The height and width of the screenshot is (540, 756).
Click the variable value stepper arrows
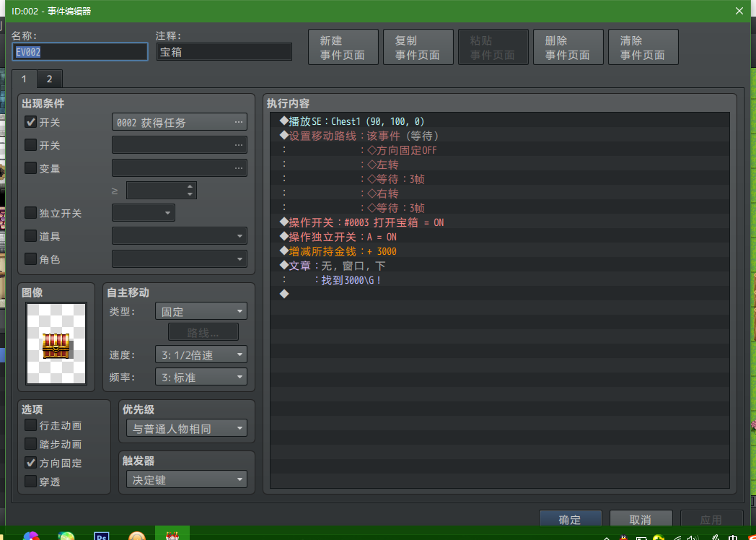(190, 191)
